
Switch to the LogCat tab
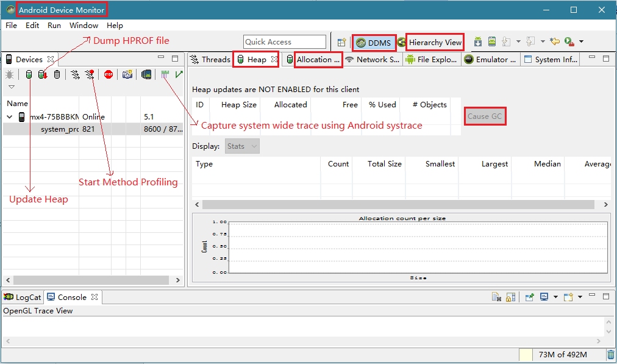pyautogui.click(x=23, y=297)
